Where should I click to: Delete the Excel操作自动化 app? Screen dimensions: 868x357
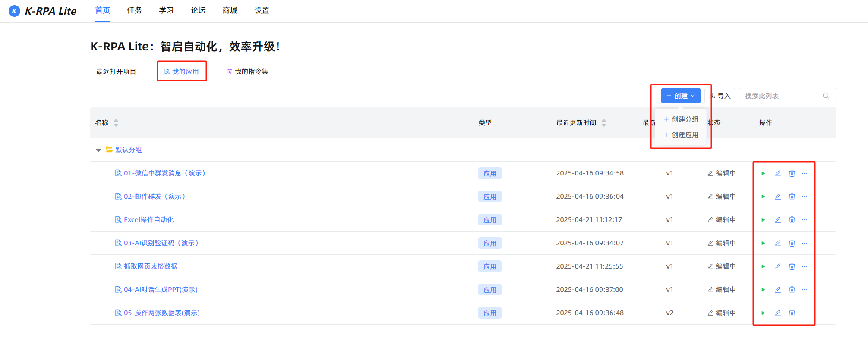tap(792, 220)
